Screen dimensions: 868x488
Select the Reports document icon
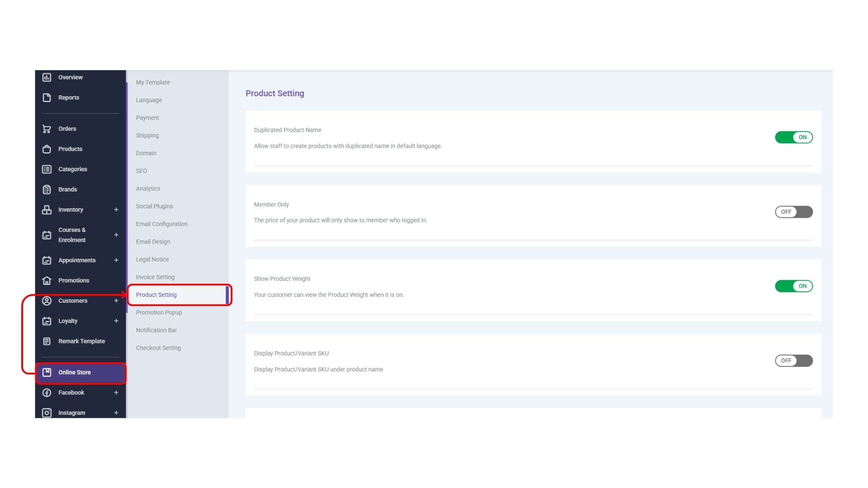point(47,98)
